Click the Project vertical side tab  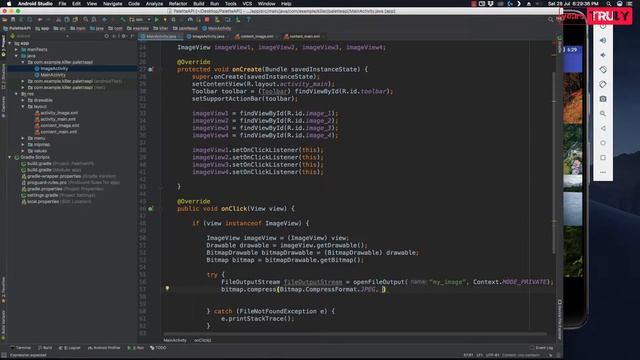tap(3, 46)
